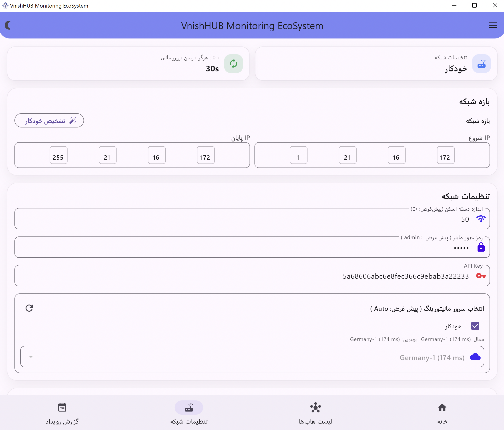Click the تشخیص خودکار auto-detect button
The height and width of the screenshot is (430, 504).
coord(49,121)
